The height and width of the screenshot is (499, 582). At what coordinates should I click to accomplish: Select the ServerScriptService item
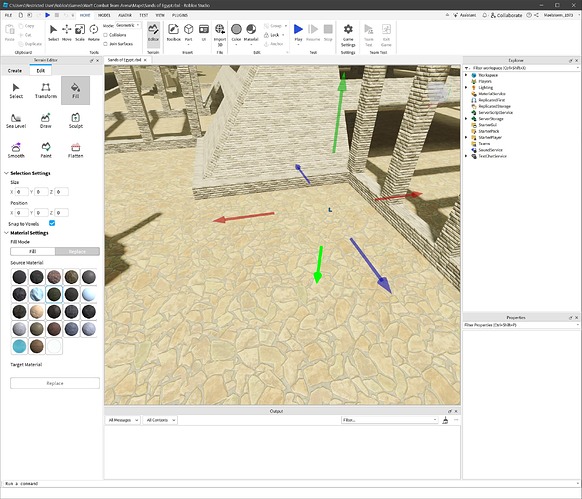pos(496,112)
